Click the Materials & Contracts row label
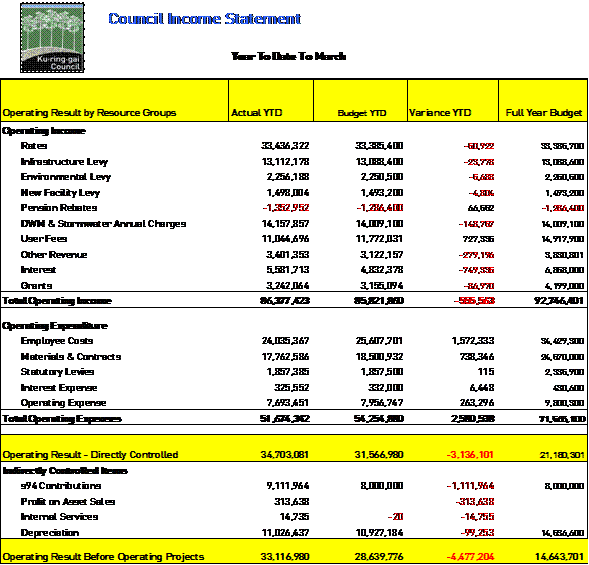Screen dimensions: 589x565 (x=71, y=357)
